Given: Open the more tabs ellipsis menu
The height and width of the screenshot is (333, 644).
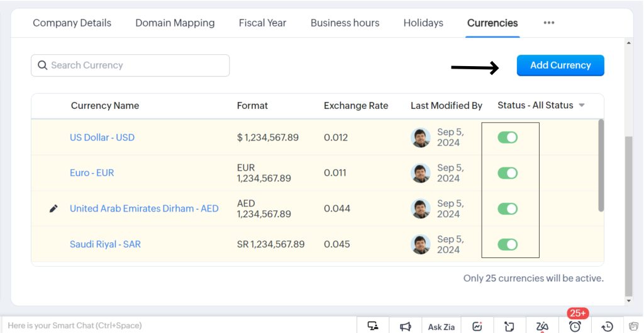Looking at the screenshot, I should coord(548,23).
